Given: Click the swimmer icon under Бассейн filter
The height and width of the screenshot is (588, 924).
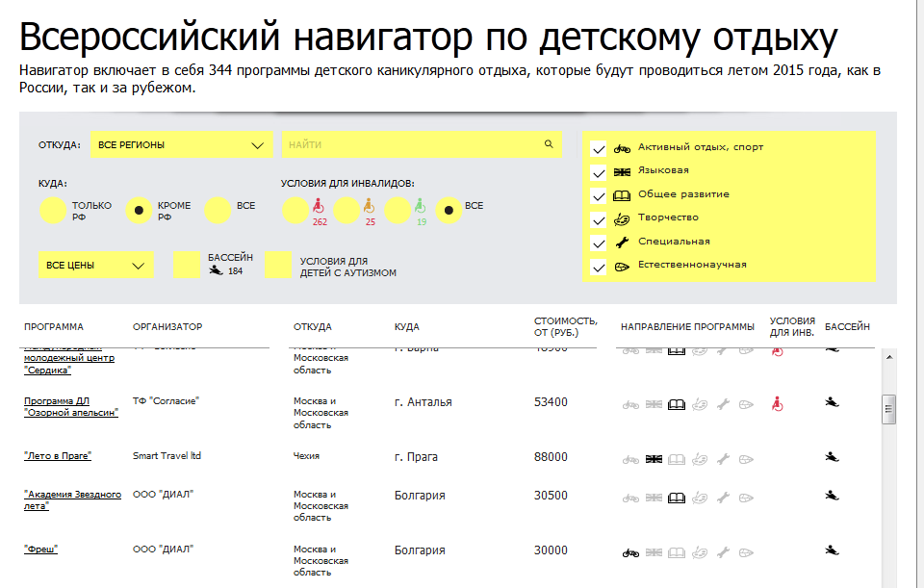Looking at the screenshot, I should [217, 270].
